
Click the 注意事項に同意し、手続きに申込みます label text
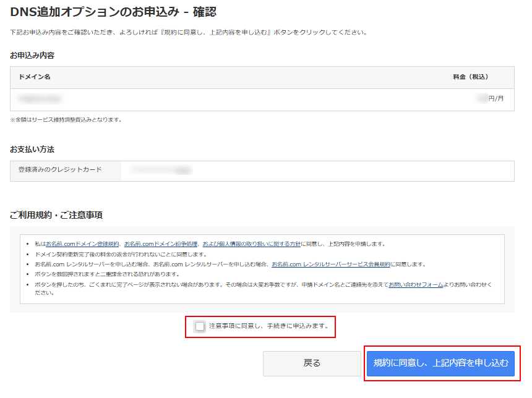(268, 326)
